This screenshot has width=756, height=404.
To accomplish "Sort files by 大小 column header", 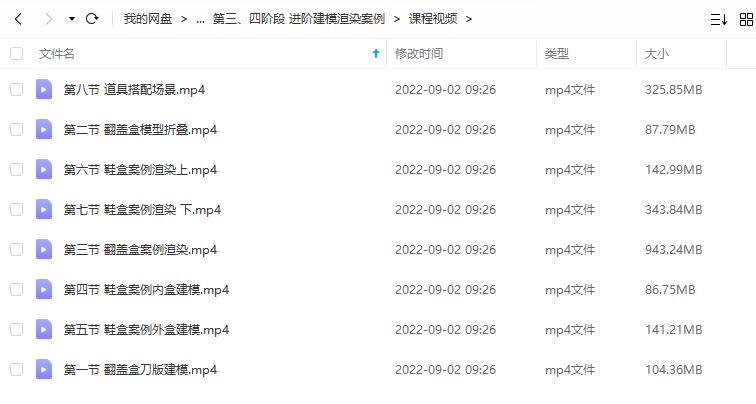I will (x=657, y=54).
